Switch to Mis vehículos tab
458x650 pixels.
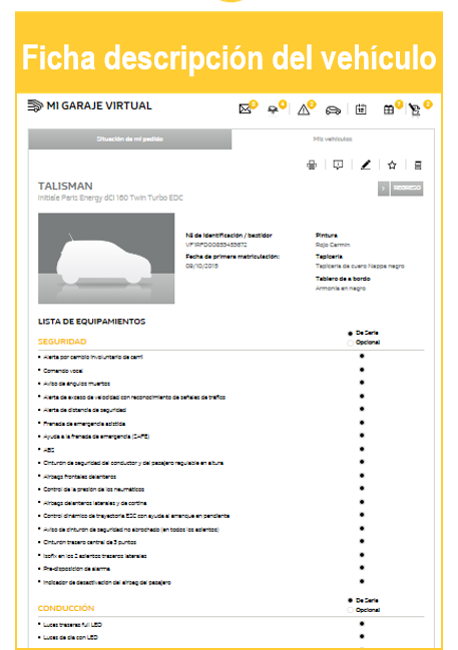(333, 139)
